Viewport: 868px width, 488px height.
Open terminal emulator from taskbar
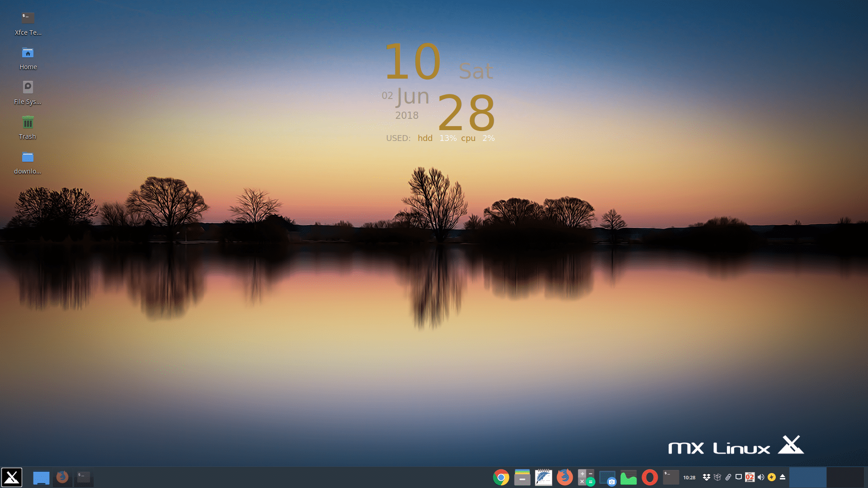[x=84, y=477]
